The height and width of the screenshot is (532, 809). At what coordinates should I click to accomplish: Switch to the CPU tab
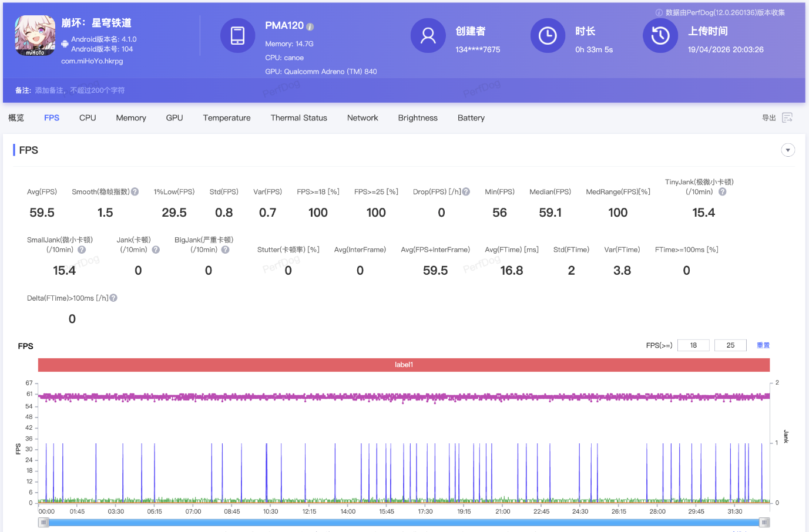tap(88, 118)
